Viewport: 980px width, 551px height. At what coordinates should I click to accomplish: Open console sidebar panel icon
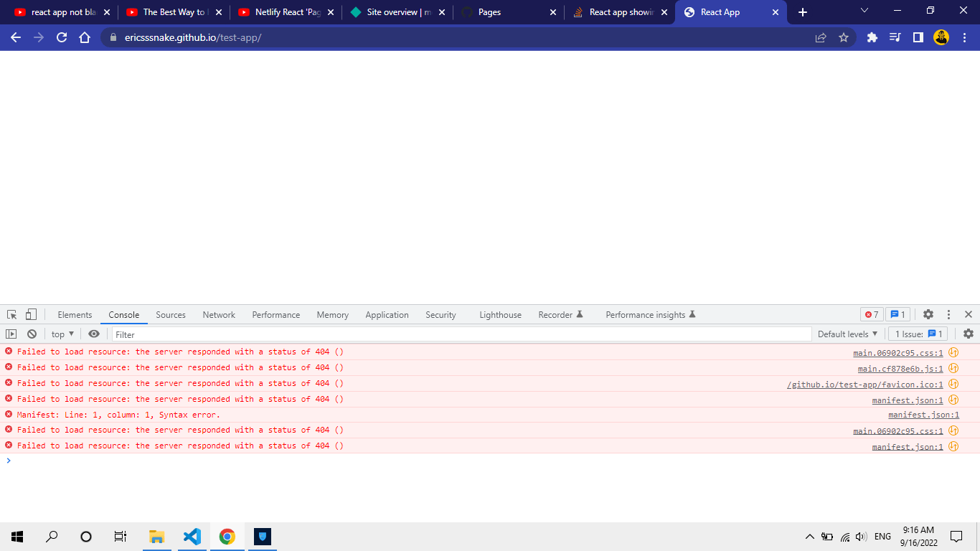point(11,334)
